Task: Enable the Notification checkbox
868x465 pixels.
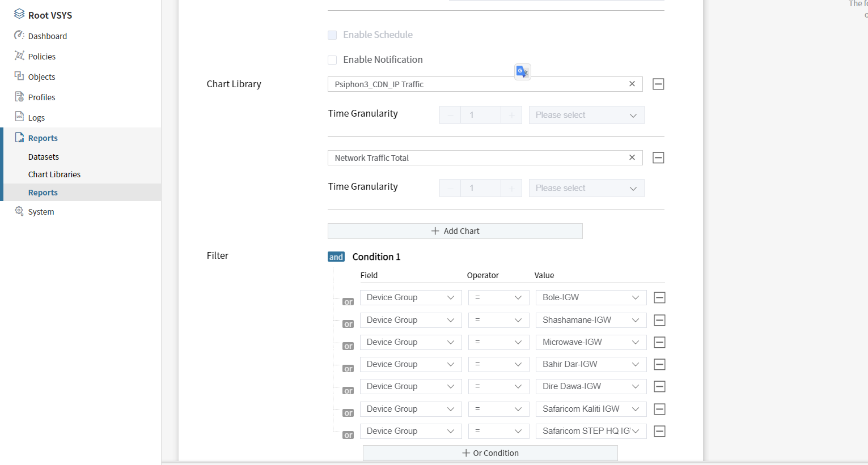Action: tap(332, 60)
